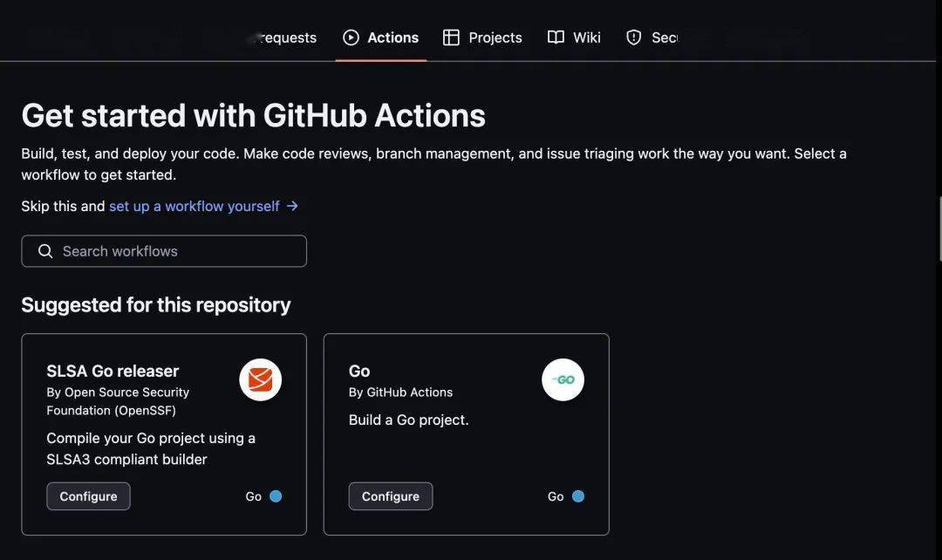
Task: Focus the Search workflows field
Action: (164, 251)
